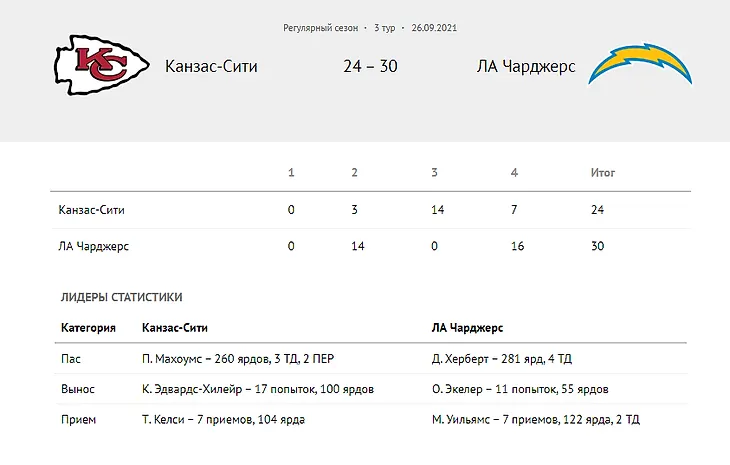
Task: Click М. Уильямс receiving stats entry
Action: [536, 420]
